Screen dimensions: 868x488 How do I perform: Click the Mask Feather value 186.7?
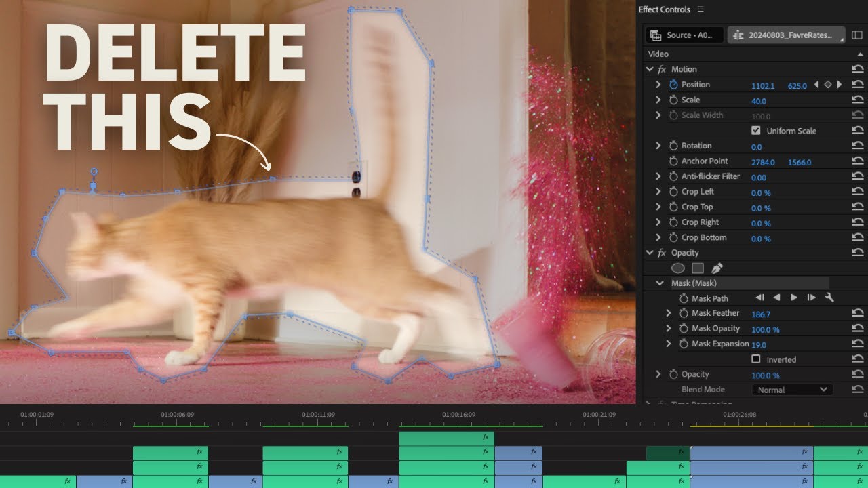click(761, 314)
